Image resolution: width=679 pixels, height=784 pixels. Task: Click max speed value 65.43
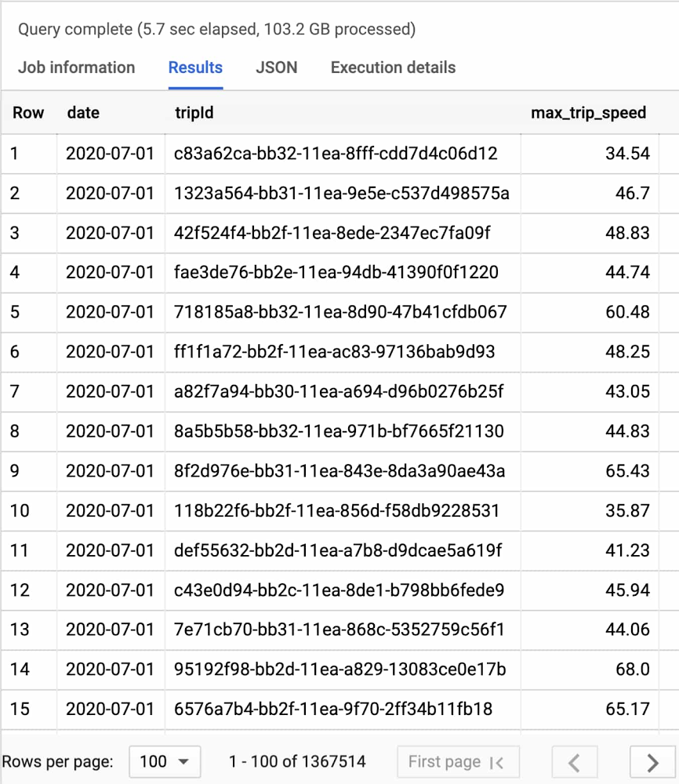click(x=627, y=471)
